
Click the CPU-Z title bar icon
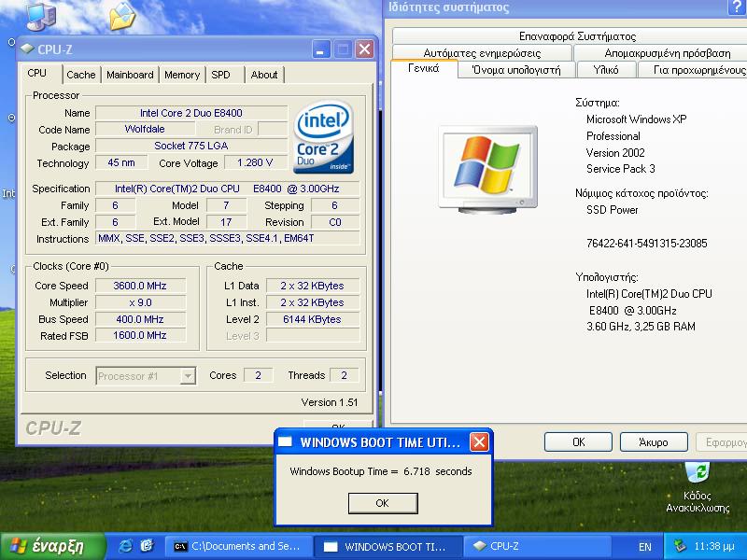point(27,49)
